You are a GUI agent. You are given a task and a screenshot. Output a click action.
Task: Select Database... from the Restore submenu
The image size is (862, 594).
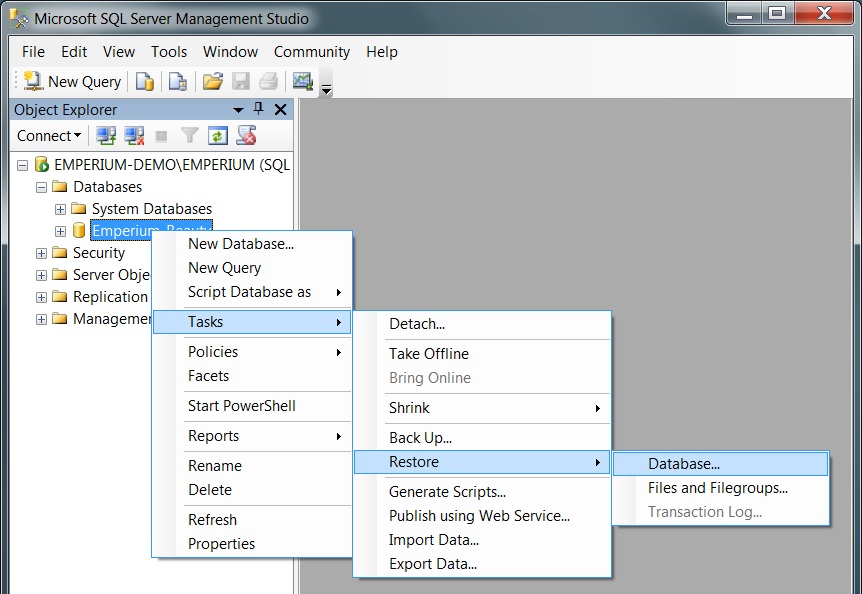684,464
